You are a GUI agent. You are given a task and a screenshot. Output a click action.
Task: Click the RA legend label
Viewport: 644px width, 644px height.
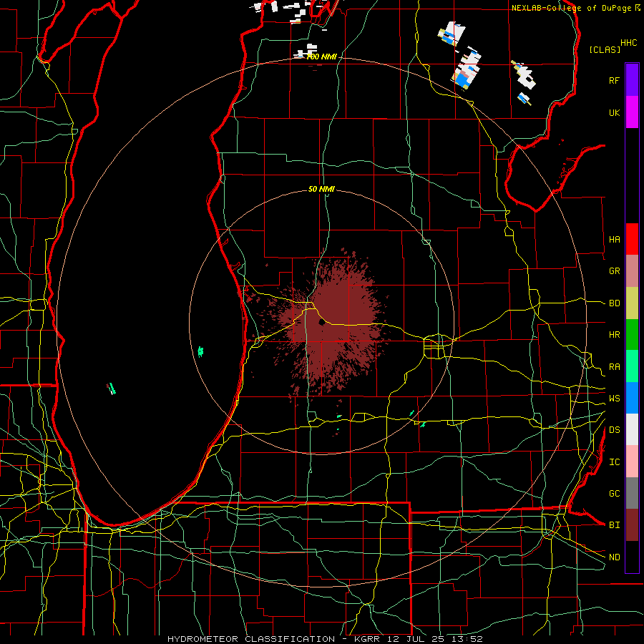(x=614, y=366)
